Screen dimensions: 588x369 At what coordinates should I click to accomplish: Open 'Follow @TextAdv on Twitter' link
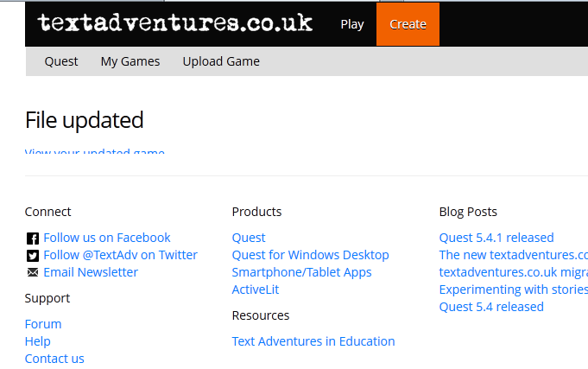point(120,255)
